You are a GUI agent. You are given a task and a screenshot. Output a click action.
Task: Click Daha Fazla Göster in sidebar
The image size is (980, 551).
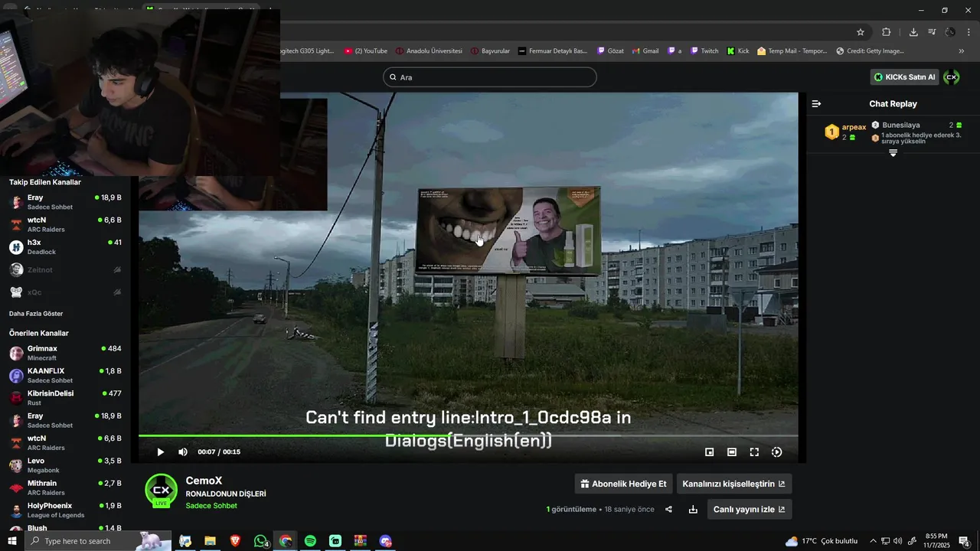[x=36, y=314]
